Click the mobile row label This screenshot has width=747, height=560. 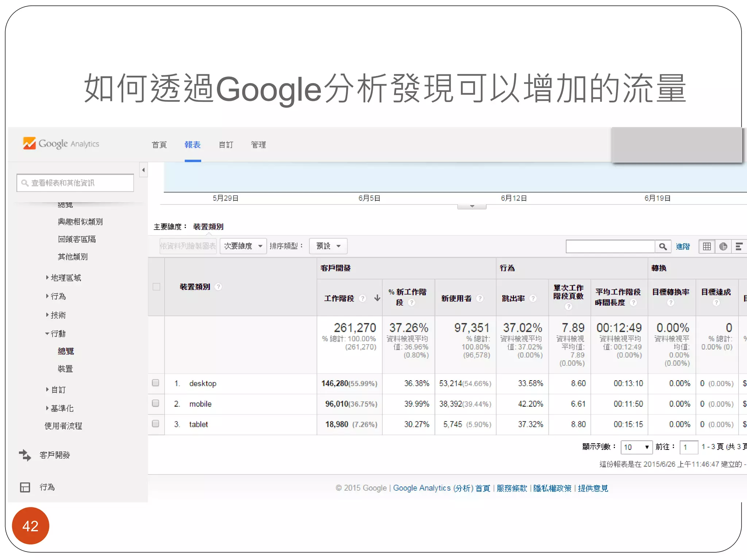pos(200,404)
